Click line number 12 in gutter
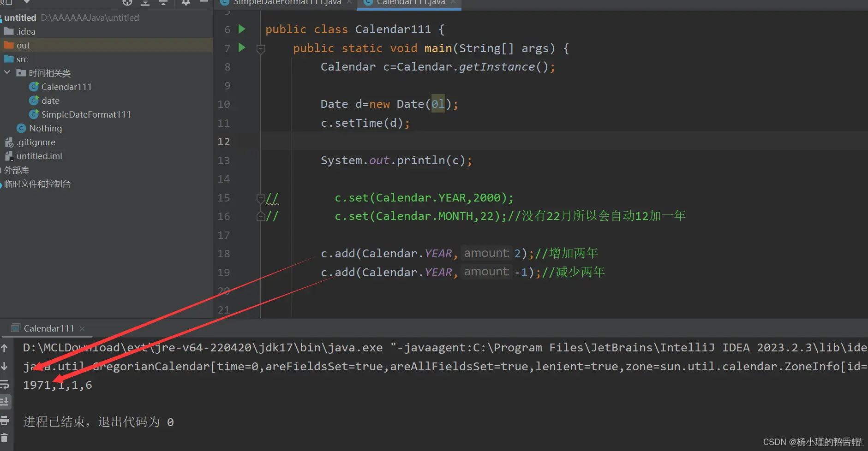The image size is (868, 451). coord(224,142)
